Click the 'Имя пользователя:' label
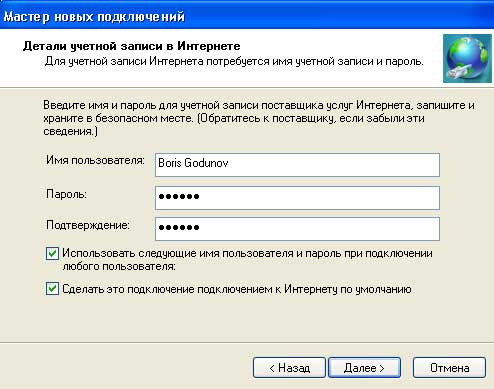Screen dimensions: 494x389 coord(95,160)
